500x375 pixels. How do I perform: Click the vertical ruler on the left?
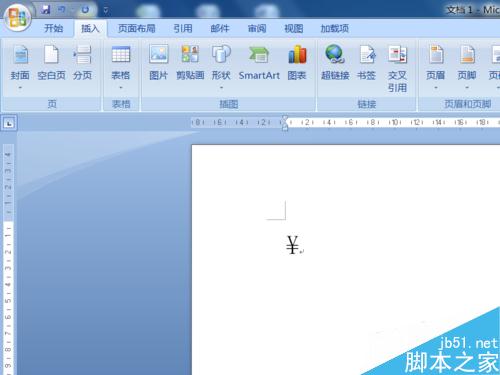8,259
